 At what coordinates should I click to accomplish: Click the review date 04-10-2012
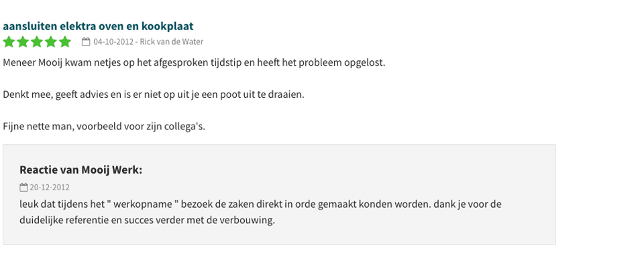tap(113, 42)
